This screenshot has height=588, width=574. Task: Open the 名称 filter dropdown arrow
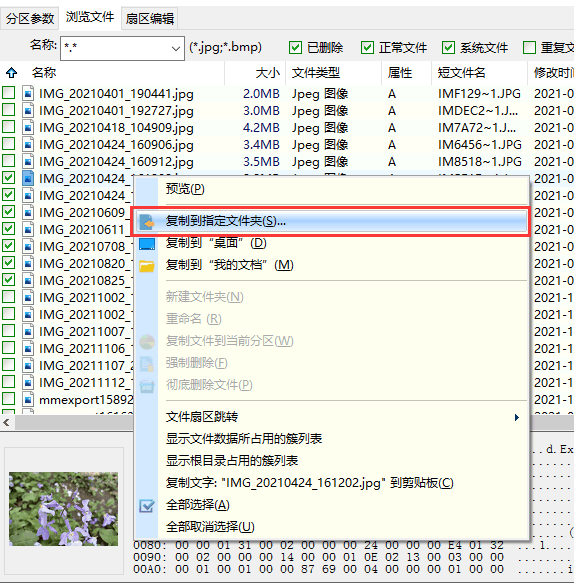pyautogui.click(x=175, y=48)
